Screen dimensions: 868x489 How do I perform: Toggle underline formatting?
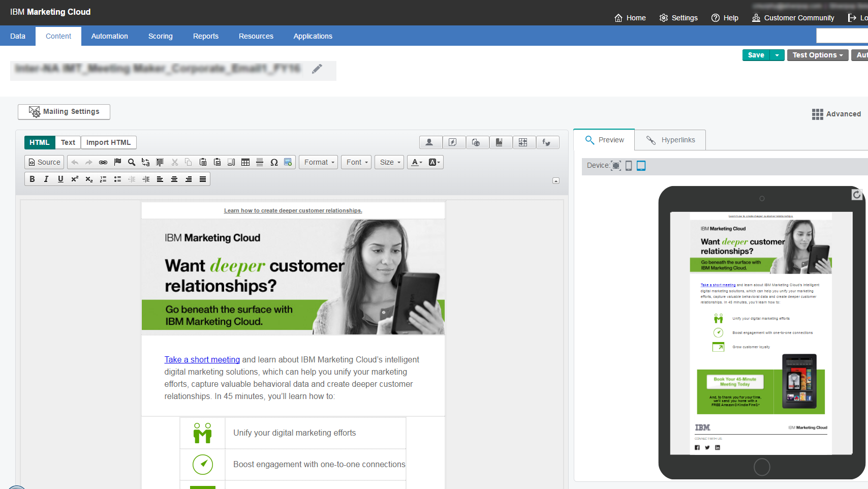(x=60, y=179)
